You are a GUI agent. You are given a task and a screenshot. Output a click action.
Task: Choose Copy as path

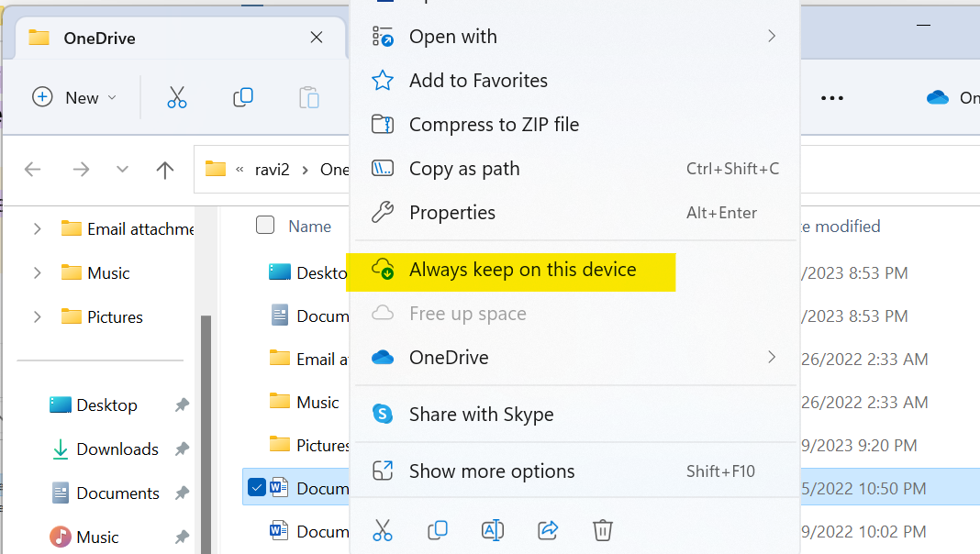click(575, 169)
